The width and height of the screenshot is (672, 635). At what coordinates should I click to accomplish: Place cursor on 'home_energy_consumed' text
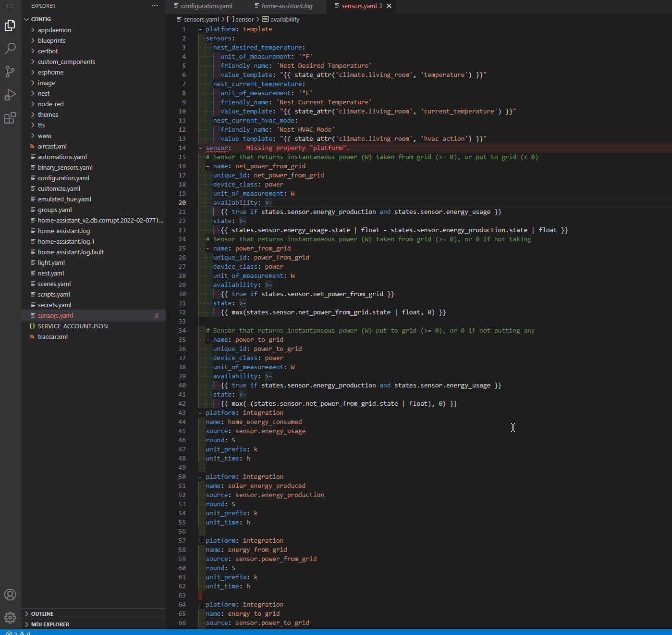coord(265,422)
